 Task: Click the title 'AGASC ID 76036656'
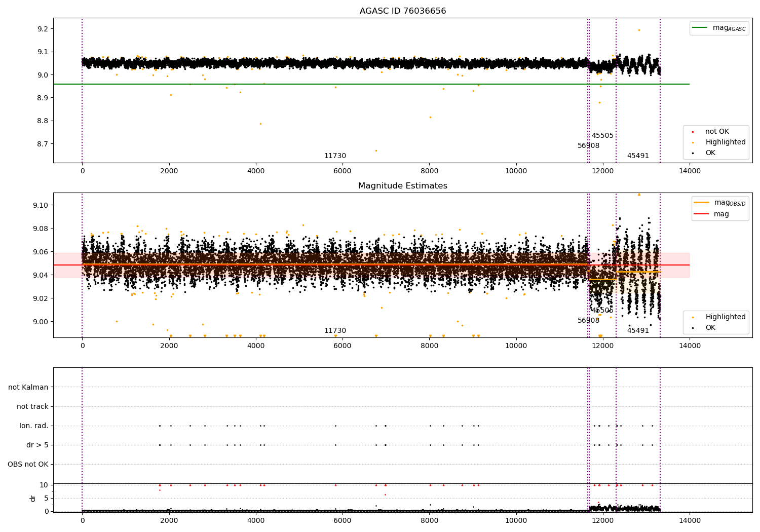click(x=403, y=11)
